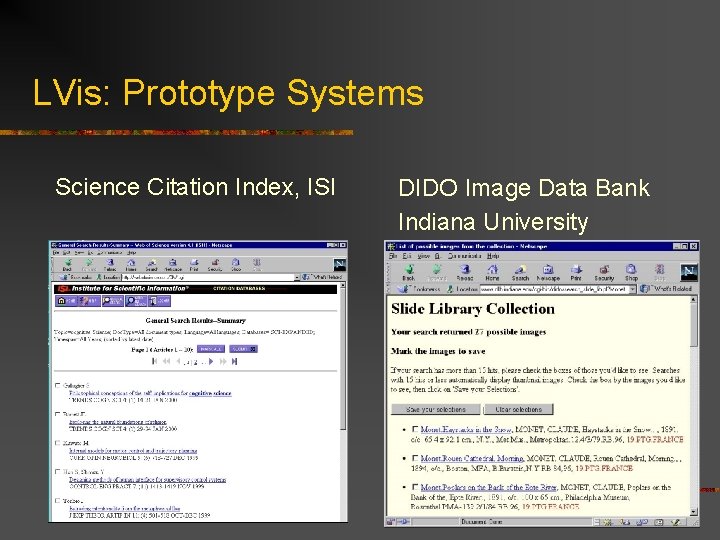The width and height of the screenshot is (720, 540).
Task: Click Home in the DIDO Netscape toolbar
Action: point(492,272)
